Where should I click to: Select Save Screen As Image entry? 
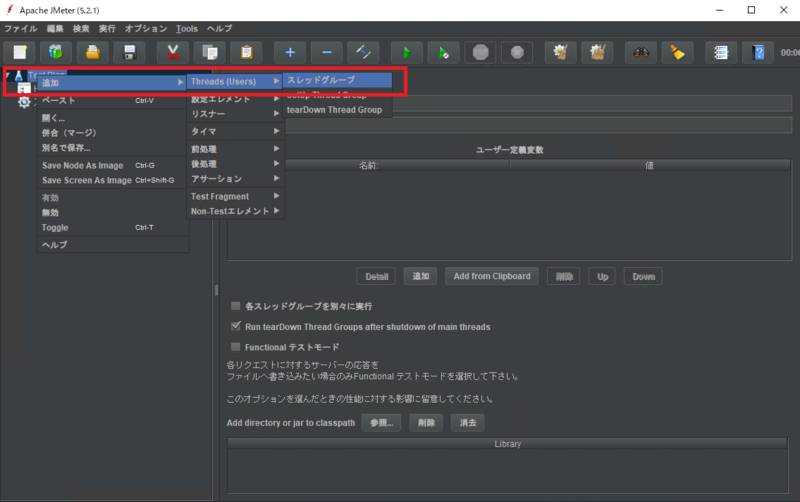(112, 180)
